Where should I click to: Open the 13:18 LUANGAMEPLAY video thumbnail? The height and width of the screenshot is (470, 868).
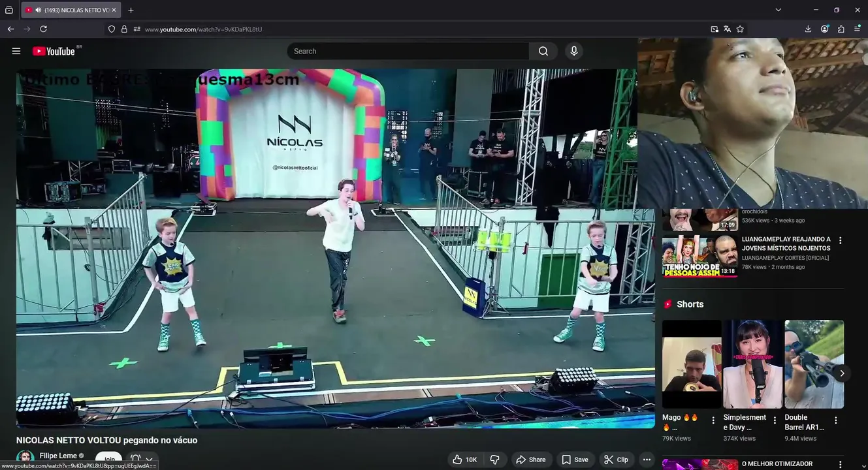point(699,257)
